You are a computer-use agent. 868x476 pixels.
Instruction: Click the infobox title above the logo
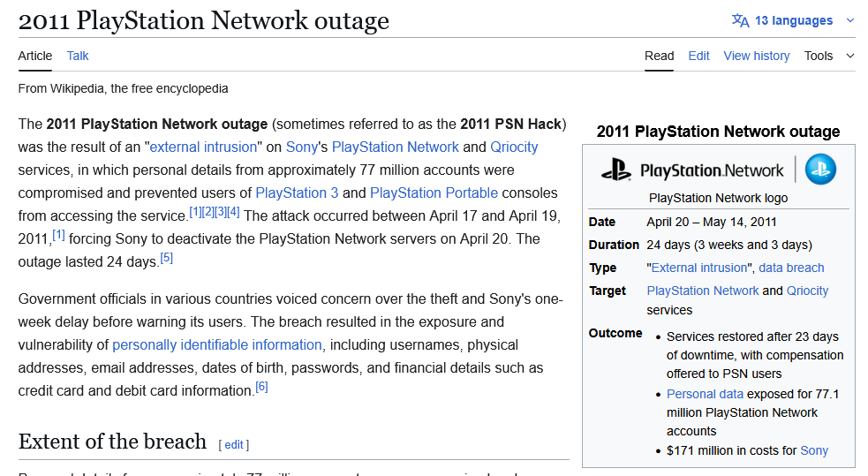tap(718, 132)
